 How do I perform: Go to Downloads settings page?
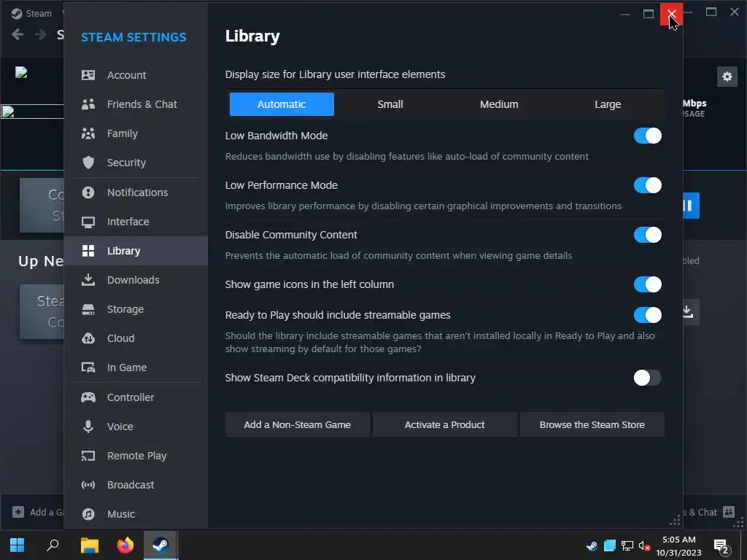[136, 280]
